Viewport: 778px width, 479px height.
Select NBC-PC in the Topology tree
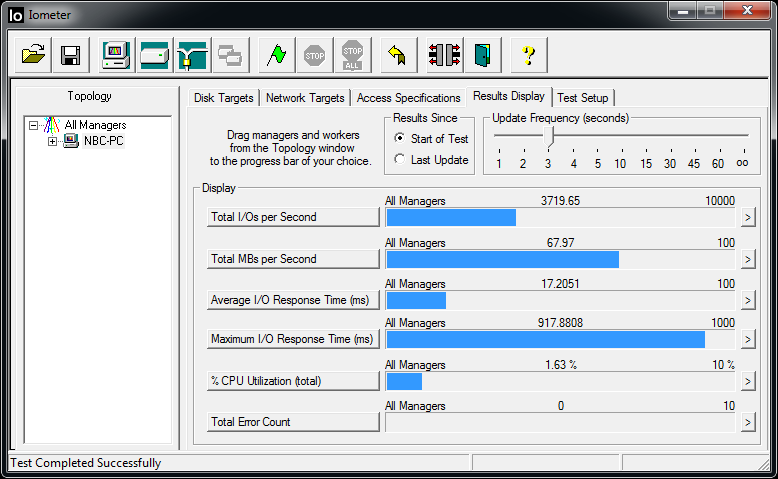pos(103,141)
